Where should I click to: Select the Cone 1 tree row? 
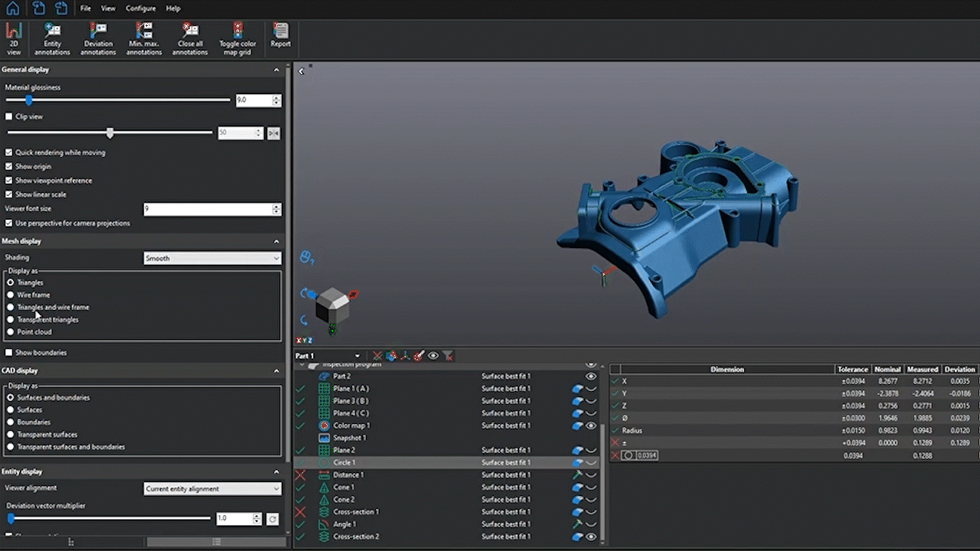448,487
